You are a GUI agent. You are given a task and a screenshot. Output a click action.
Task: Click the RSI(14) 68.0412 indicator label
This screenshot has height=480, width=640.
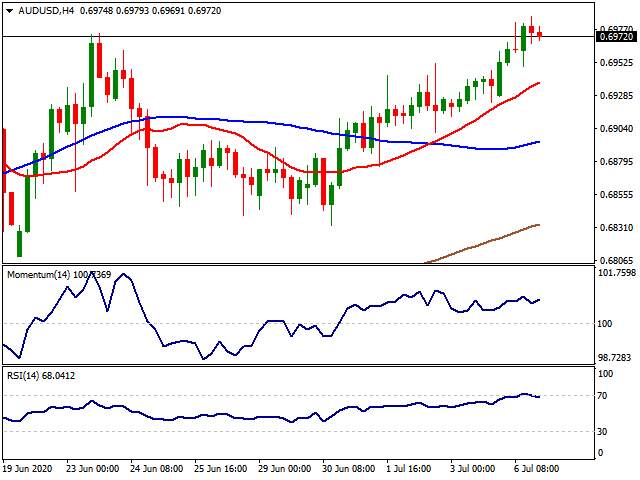(x=41, y=376)
